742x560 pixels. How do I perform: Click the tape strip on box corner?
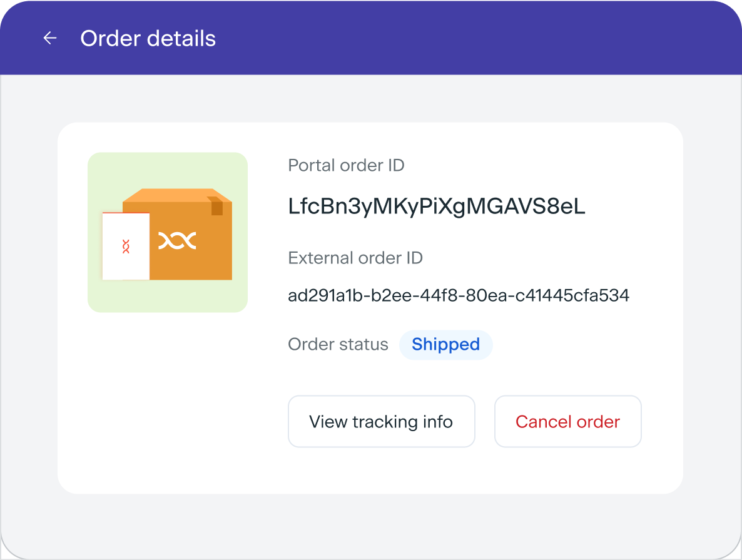pyautogui.click(x=216, y=205)
